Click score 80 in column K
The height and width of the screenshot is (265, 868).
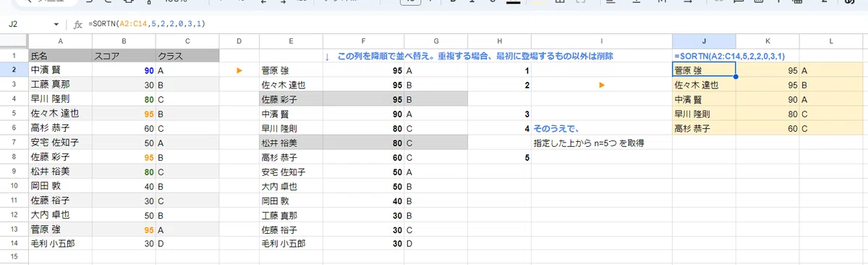click(x=767, y=114)
